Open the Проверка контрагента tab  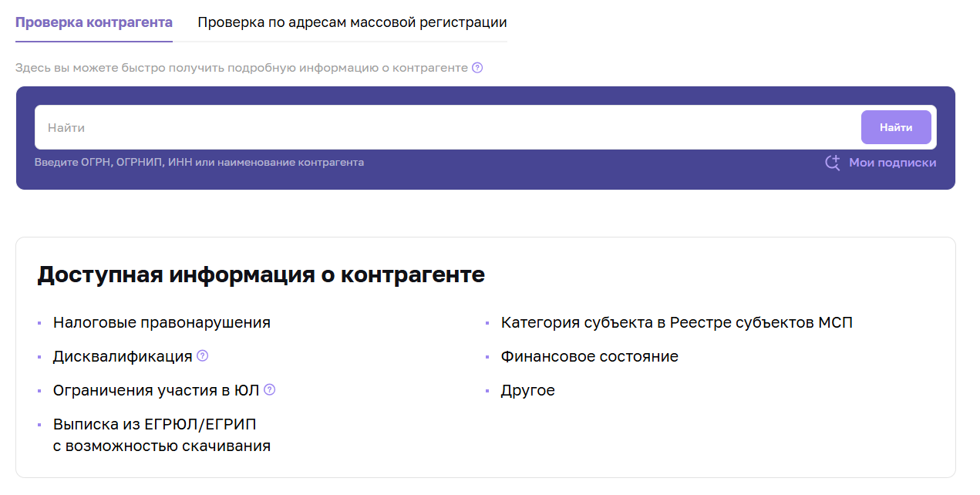(x=94, y=22)
